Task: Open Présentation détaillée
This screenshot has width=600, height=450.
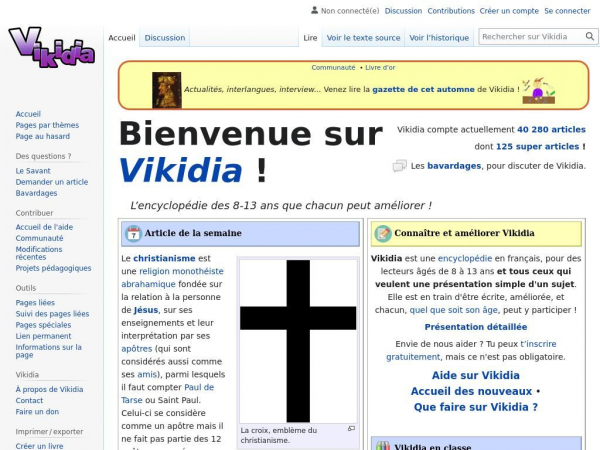Action: point(476,327)
